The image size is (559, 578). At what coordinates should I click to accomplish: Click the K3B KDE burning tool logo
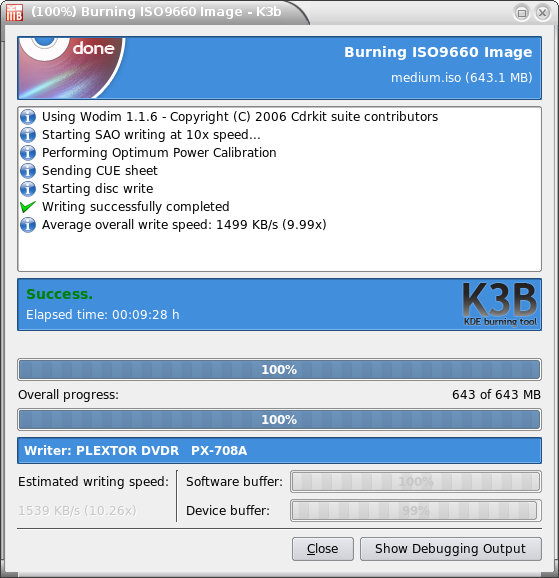pyautogui.click(x=500, y=304)
